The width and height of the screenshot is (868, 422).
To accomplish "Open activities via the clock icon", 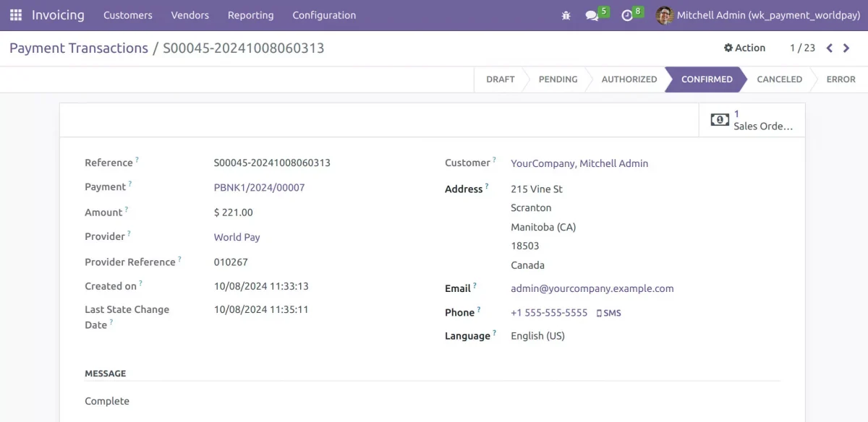I will click(x=626, y=14).
